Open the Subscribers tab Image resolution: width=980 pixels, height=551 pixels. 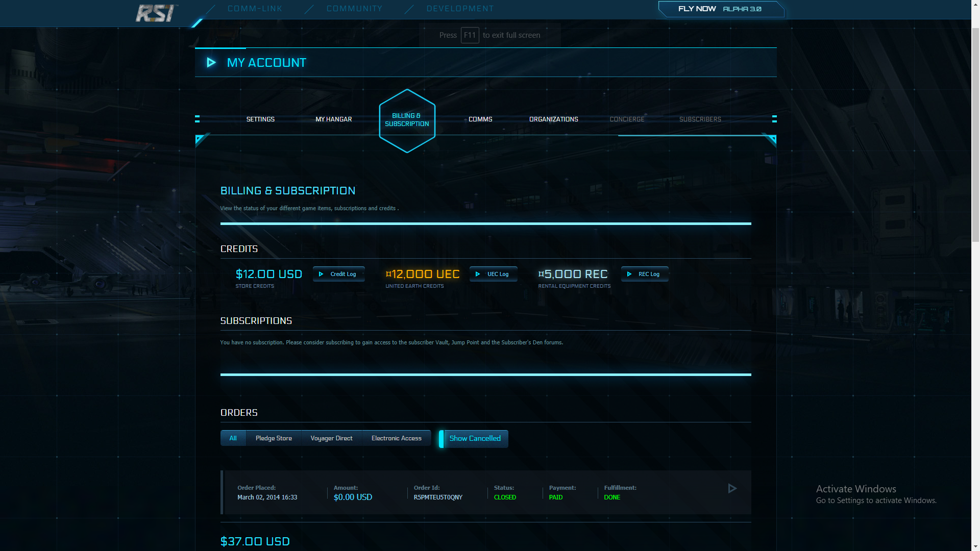click(x=700, y=119)
